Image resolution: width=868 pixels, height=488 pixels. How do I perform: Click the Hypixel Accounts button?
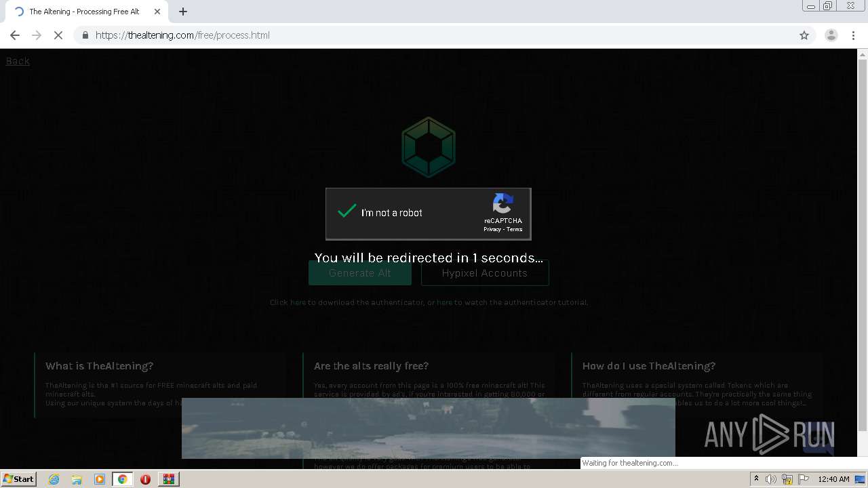tap(485, 273)
